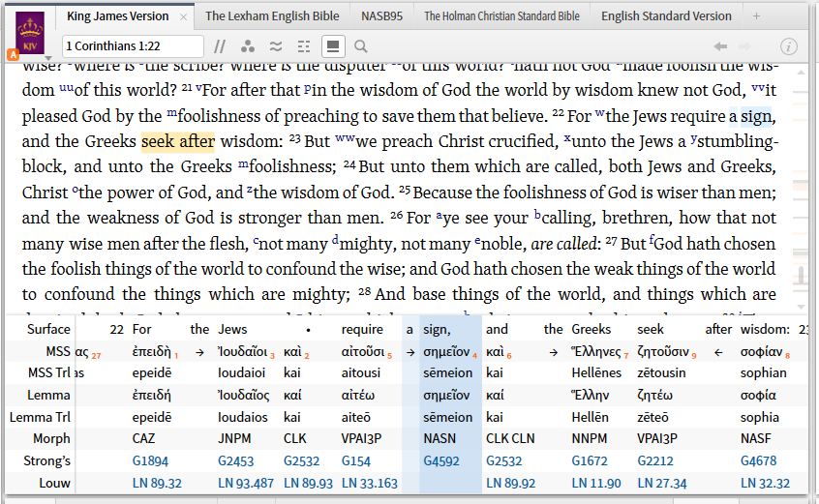819x504 pixels.
Task: Open the panel menu dropdown arrow
Action: pyautogui.click(x=48, y=58)
